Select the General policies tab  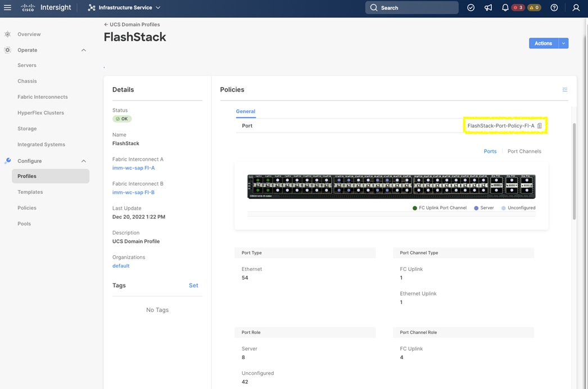(x=246, y=111)
